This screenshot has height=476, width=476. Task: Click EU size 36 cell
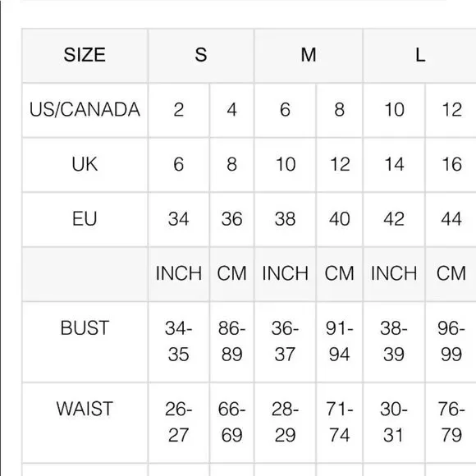pos(232,219)
